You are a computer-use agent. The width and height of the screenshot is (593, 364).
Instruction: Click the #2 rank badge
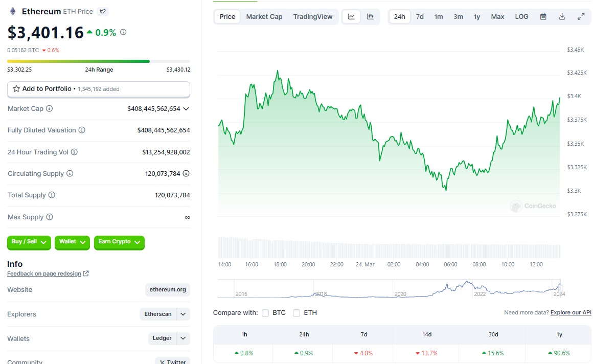pyautogui.click(x=102, y=12)
